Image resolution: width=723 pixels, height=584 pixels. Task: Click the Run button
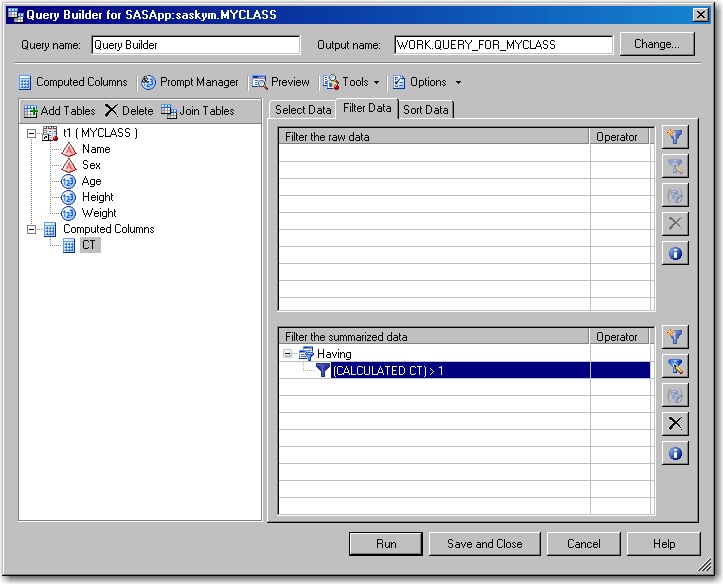tap(386, 544)
